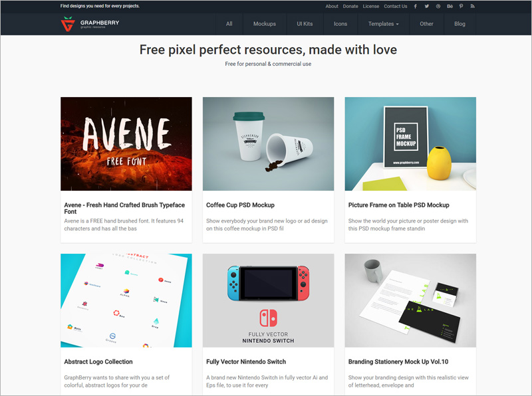Go to Mockups category
532x396 pixels.
[265, 24]
